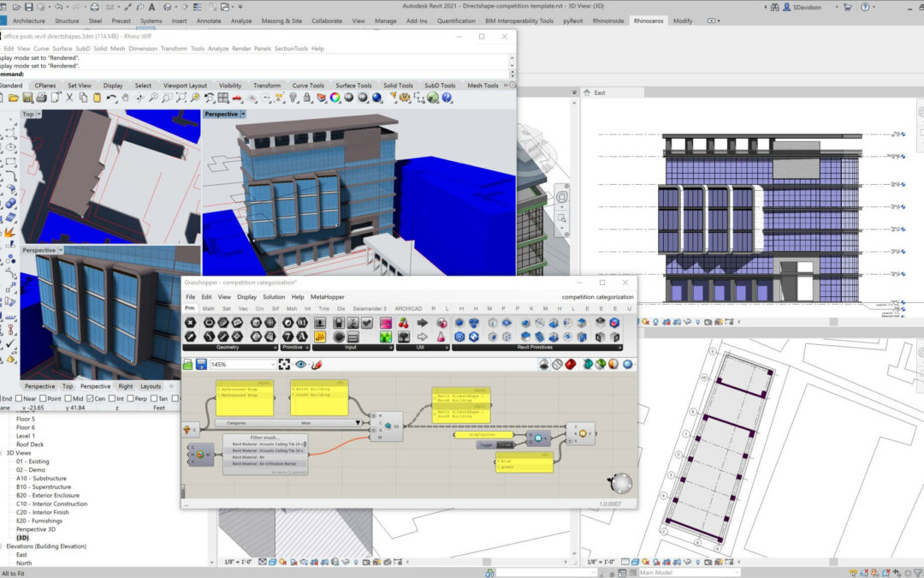Open the pyRevit ribbon tab
Viewport: 924px width, 578px height.
coord(572,21)
